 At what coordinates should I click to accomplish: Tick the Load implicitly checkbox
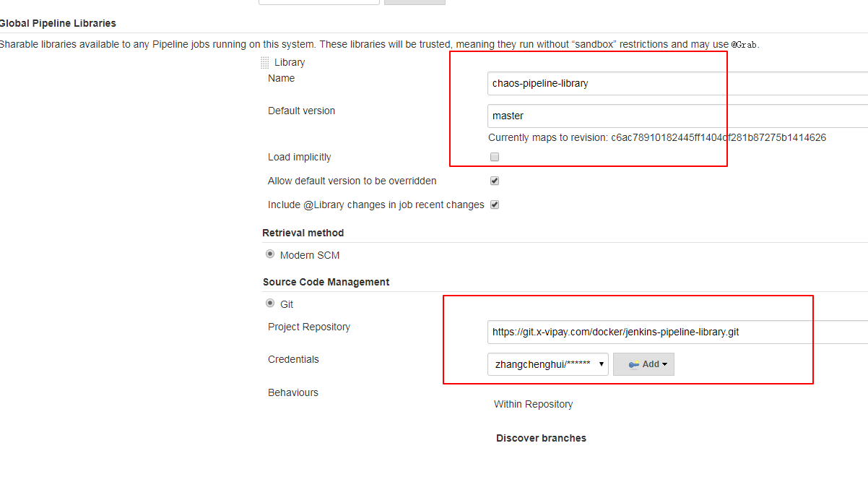[495, 157]
